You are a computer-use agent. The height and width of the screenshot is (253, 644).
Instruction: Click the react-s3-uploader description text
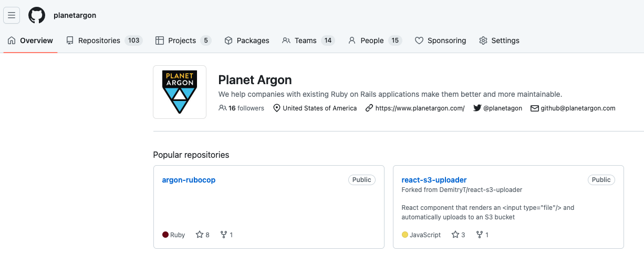point(488,212)
